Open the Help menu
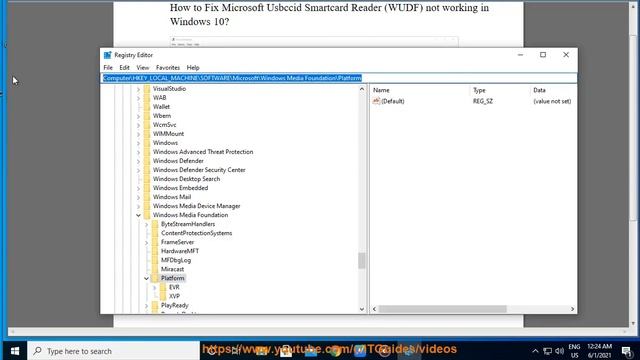 point(193,67)
